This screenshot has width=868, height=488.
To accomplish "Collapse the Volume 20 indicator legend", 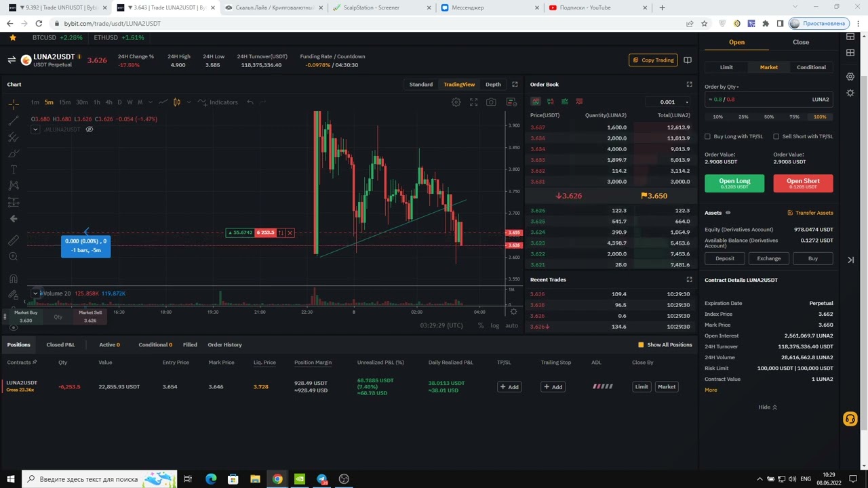I will click(x=35, y=293).
